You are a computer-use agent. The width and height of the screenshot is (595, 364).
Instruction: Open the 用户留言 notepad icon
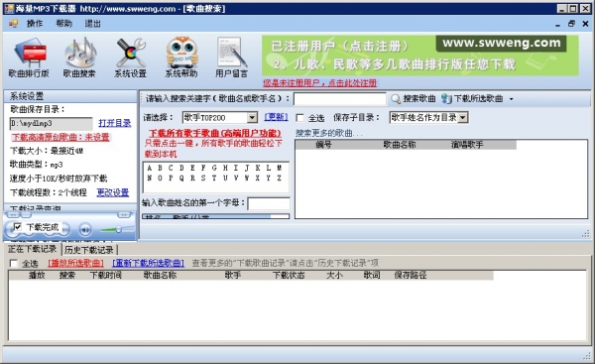(231, 57)
